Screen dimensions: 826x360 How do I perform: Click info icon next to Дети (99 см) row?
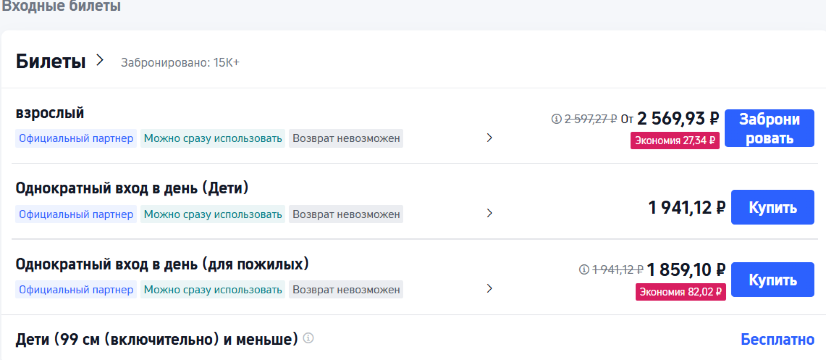point(309,338)
